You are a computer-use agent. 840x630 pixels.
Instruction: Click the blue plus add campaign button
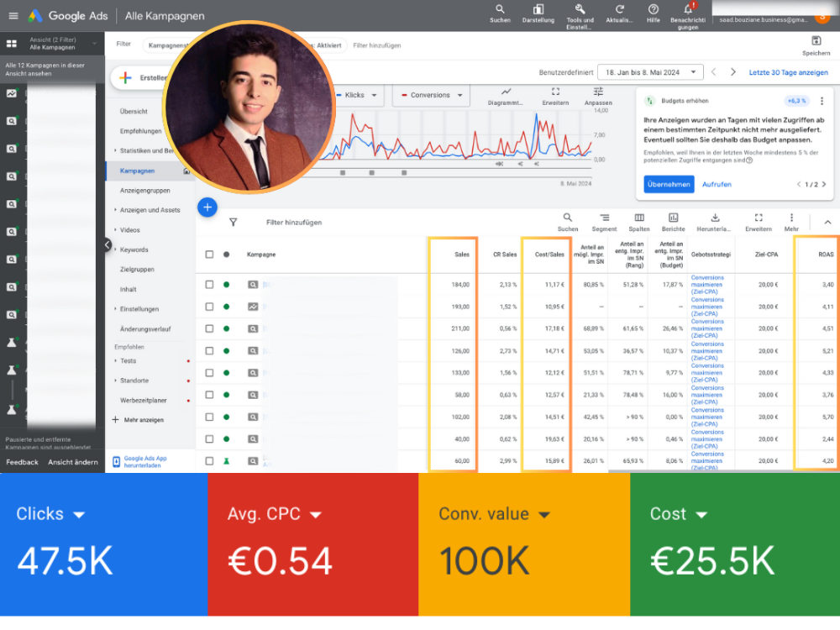pyautogui.click(x=207, y=207)
